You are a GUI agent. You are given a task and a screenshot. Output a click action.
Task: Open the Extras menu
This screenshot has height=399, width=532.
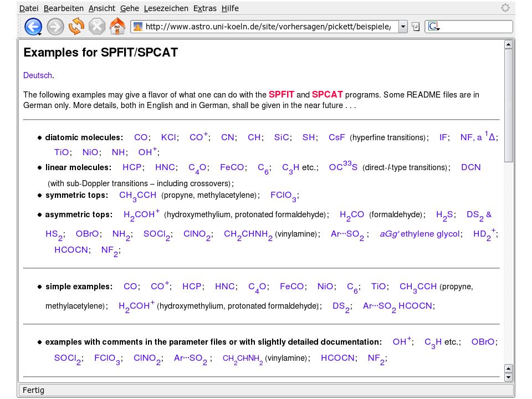[x=205, y=8]
